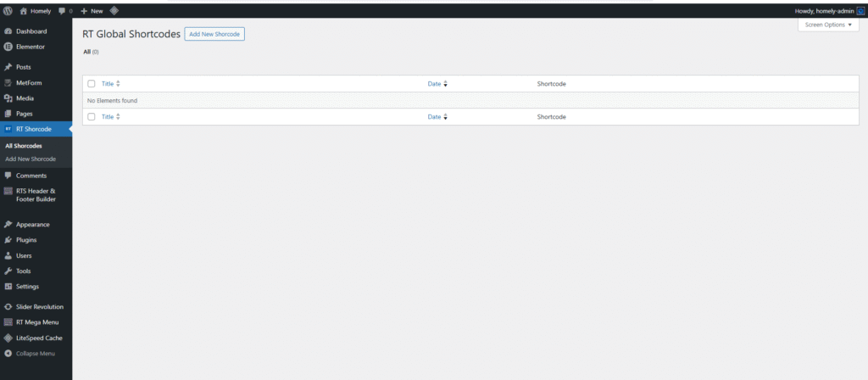Select the RT Mega Menu item
Image resolution: width=868 pixels, height=380 pixels.
pyautogui.click(x=37, y=322)
